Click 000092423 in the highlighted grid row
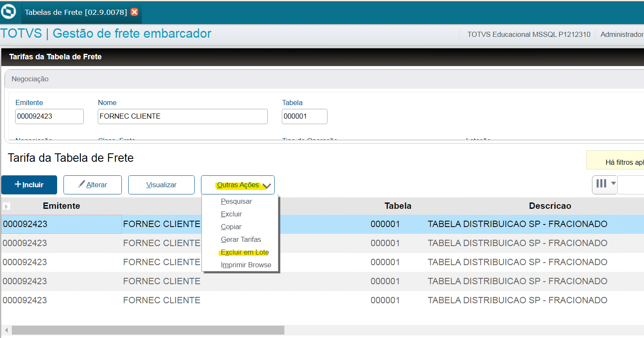The image size is (644, 338). click(25, 224)
